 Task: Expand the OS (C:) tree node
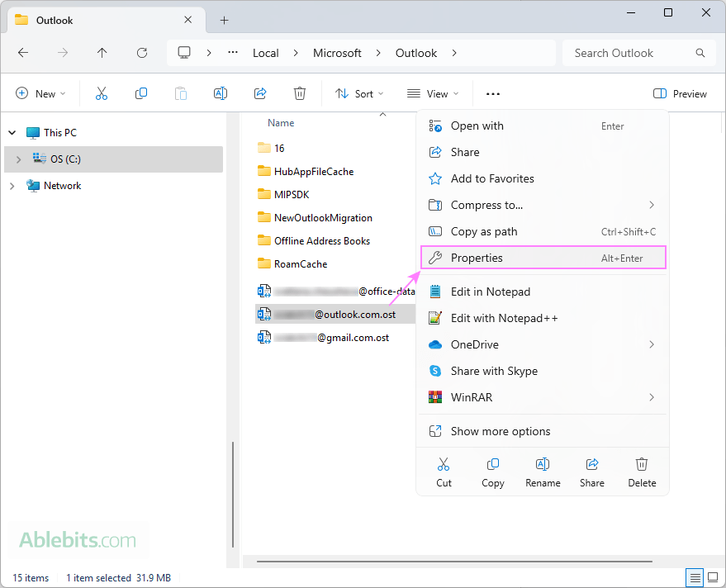pyautogui.click(x=18, y=159)
